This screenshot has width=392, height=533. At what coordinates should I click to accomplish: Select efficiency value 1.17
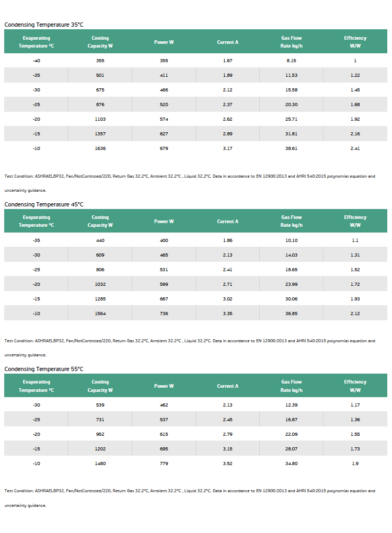coord(355,405)
